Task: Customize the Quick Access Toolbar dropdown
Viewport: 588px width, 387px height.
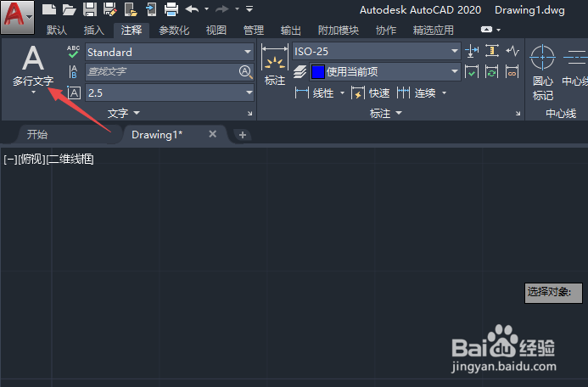Action: (x=249, y=8)
